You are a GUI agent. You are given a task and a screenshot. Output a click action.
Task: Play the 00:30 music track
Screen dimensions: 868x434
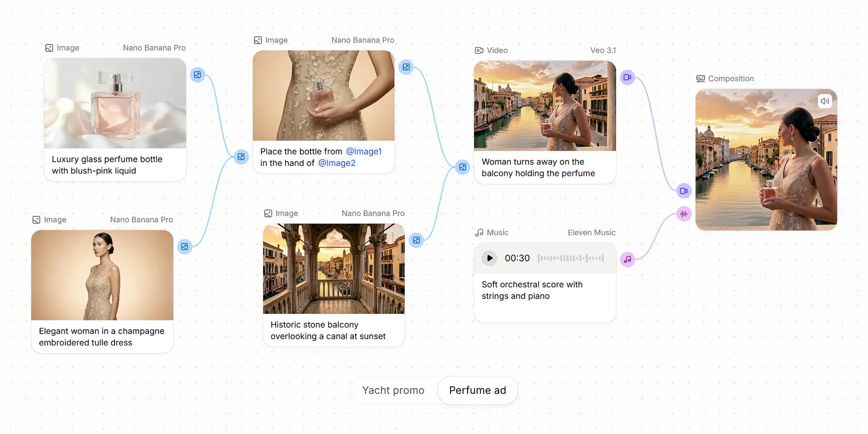[490, 258]
